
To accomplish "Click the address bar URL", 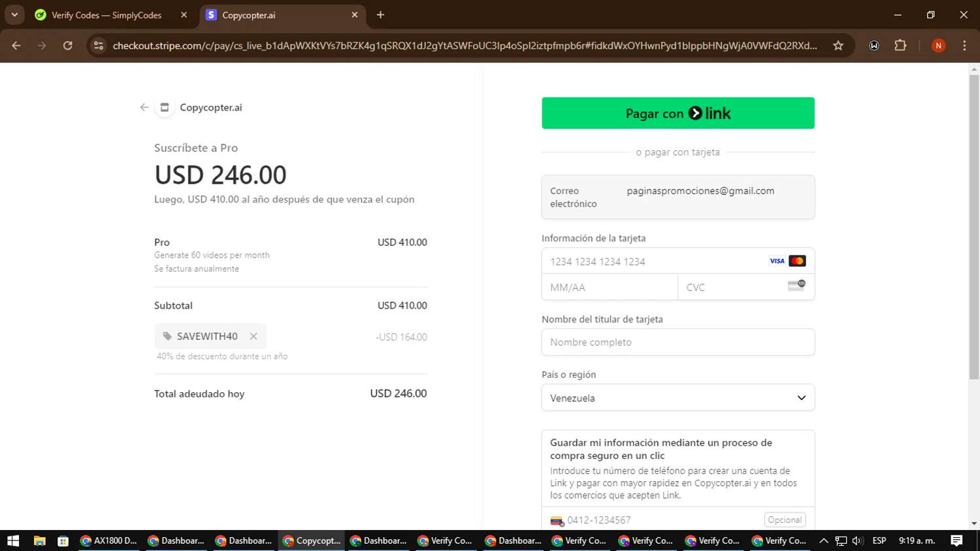I will coord(465,46).
